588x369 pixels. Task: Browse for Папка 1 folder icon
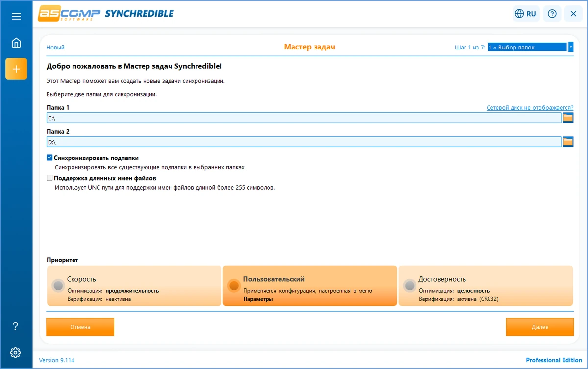point(568,118)
